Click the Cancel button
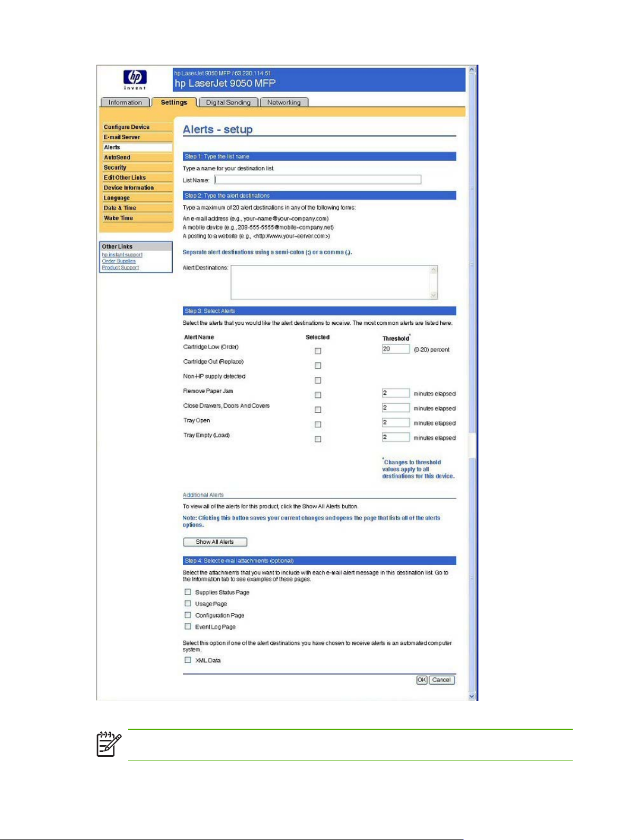 click(441, 680)
